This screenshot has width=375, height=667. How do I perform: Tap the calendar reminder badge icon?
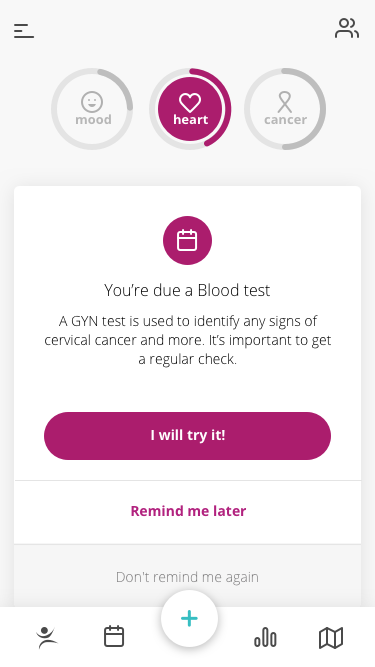188,240
